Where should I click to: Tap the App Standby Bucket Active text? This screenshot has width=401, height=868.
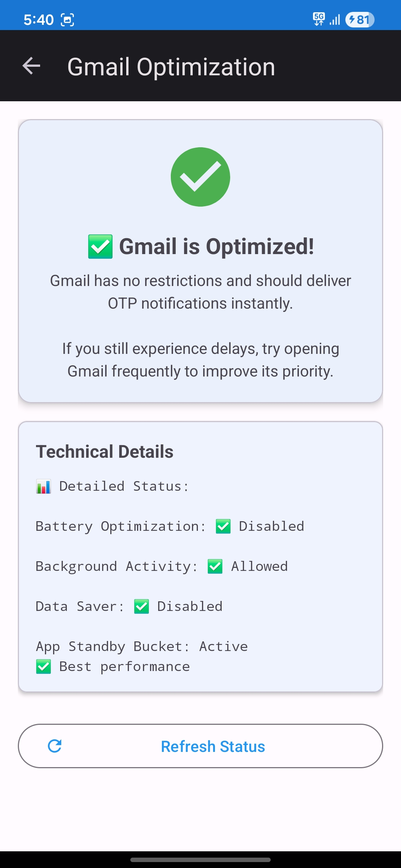click(x=142, y=647)
